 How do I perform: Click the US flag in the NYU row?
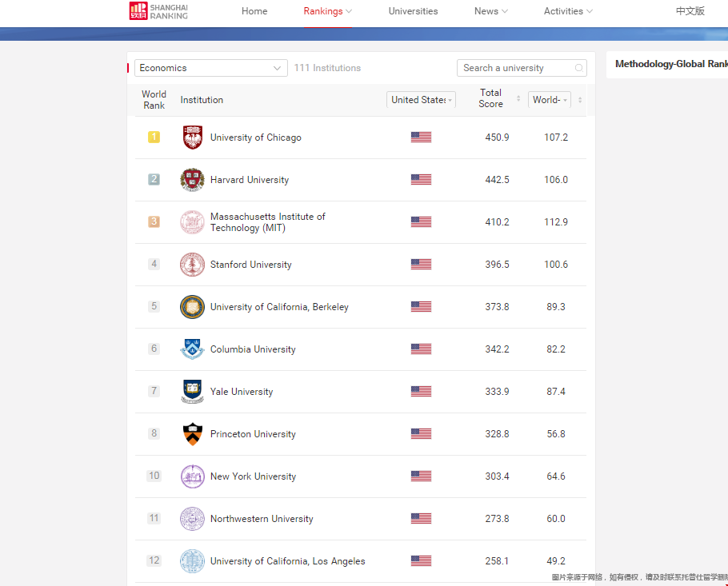pos(421,476)
